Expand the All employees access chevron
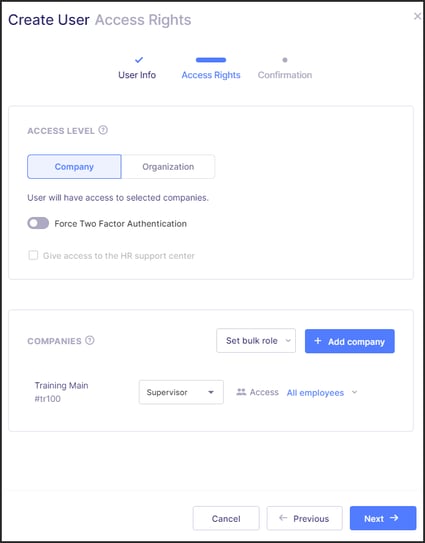This screenshot has width=425, height=543. click(x=354, y=392)
